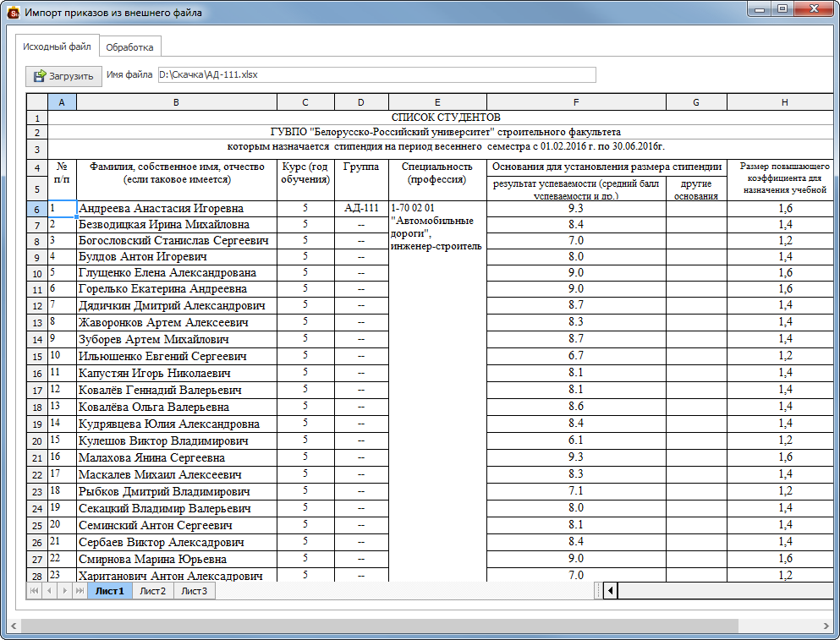The image size is (840, 640).
Task: Click the 'другие основания' heading cell
Action: [696, 189]
